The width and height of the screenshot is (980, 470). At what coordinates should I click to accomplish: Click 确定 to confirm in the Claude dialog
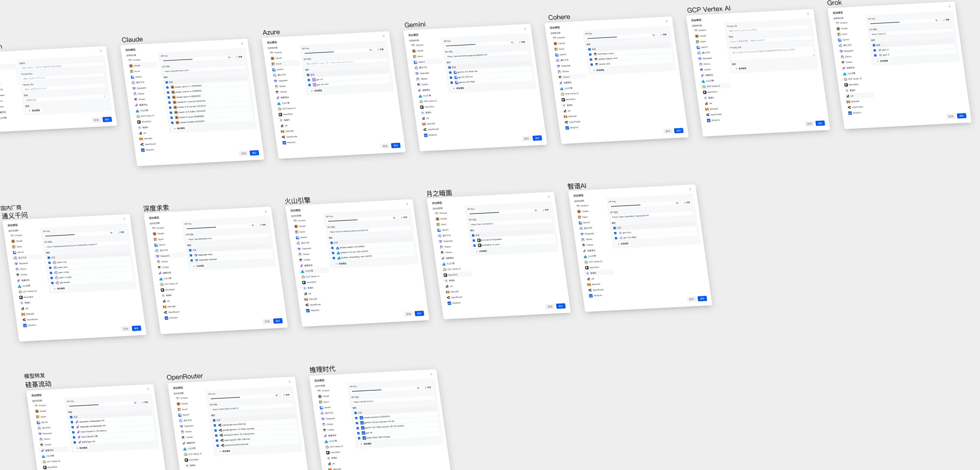[x=255, y=153]
